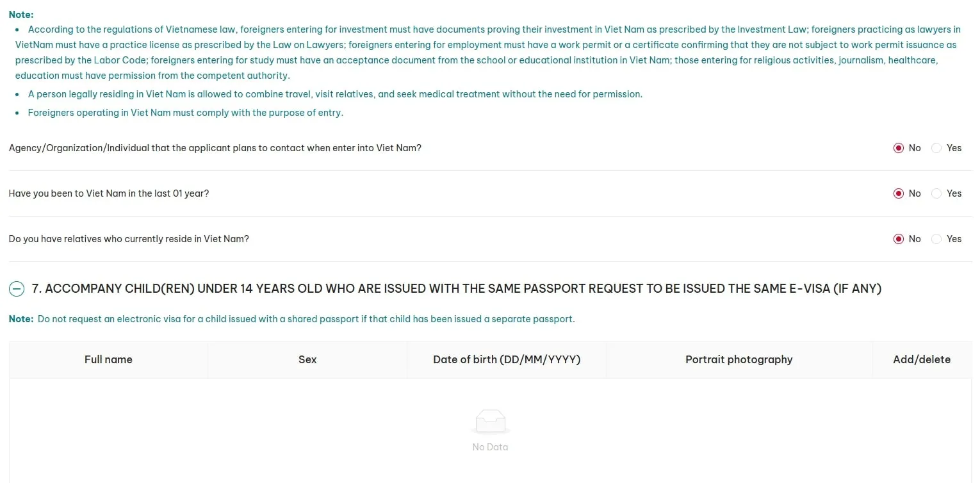This screenshot has width=980, height=483.
Task: Click the Agency/Organization/Individual contact question text
Action: (x=215, y=148)
